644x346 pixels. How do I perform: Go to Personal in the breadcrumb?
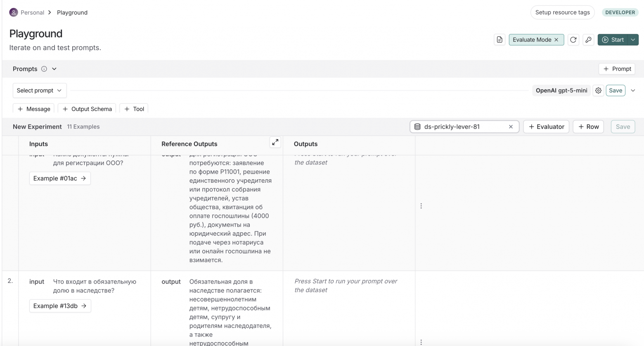click(32, 12)
